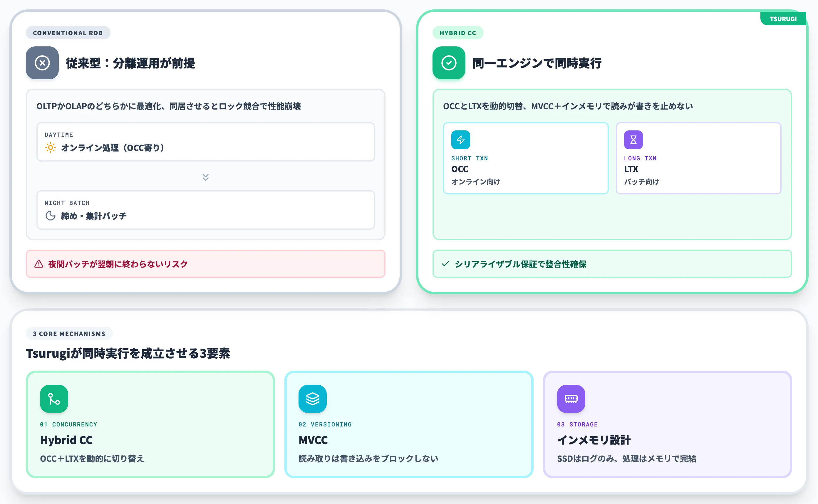Viewport: 818px width, 504px height.
Task: Click the バッチ向け label under LTX
Action: coord(642,182)
